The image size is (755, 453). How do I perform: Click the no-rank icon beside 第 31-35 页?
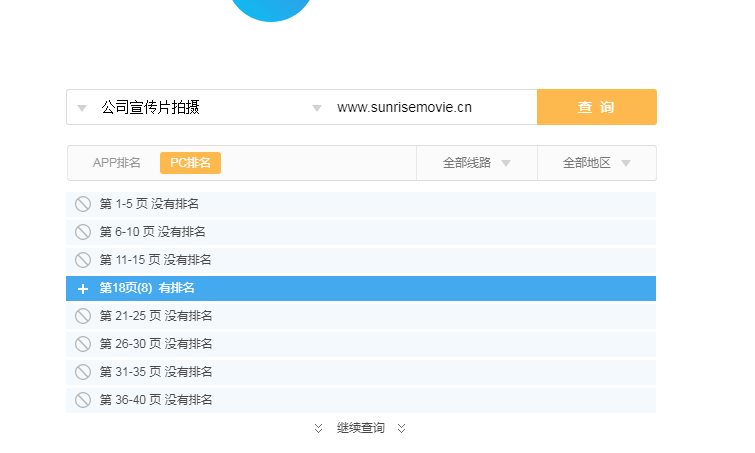[83, 372]
